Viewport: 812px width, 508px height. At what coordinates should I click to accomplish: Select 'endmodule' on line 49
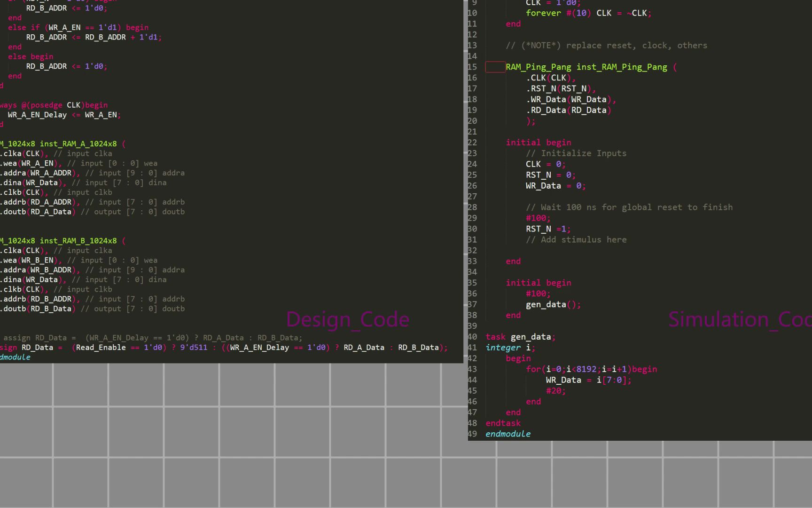(x=508, y=434)
